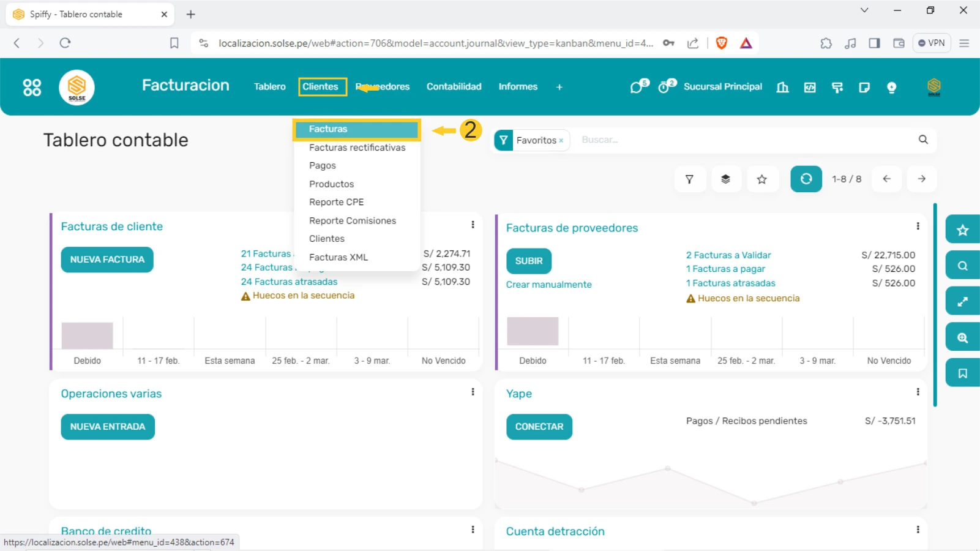Open the activities clock icon
The height and width of the screenshot is (551, 980).
tap(665, 87)
